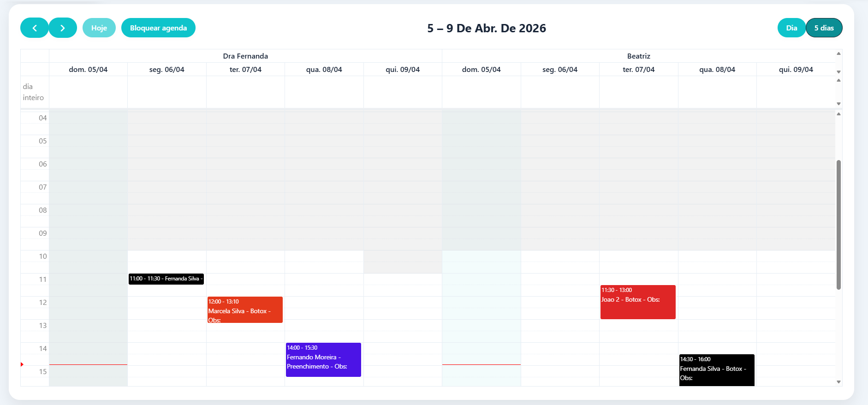Select Dra Fernanda's seg. 06/04 column header

[167, 70]
